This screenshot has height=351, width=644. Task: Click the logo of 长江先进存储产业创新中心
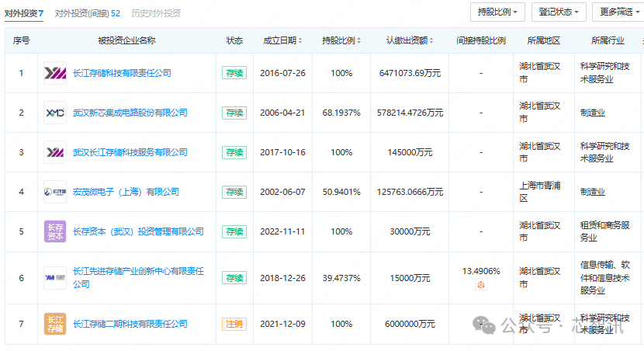coord(55,278)
